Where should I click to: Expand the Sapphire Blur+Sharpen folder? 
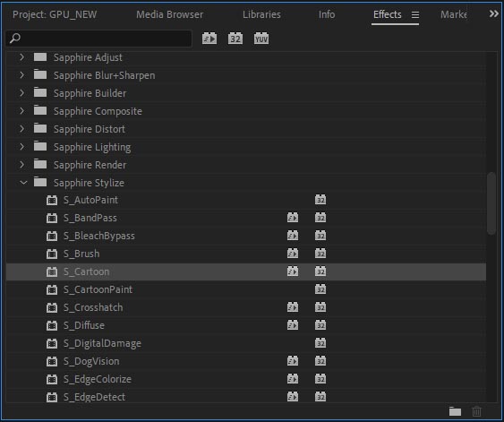pyautogui.click(x=21, y=75)
